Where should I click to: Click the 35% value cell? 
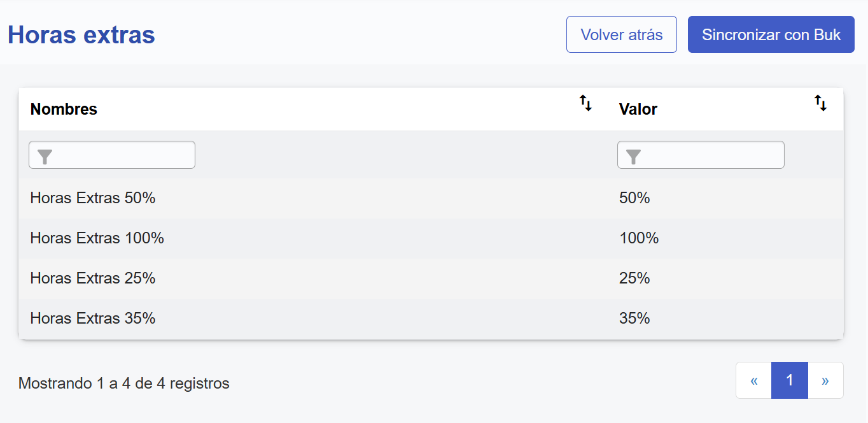click(x=634, y=319)
